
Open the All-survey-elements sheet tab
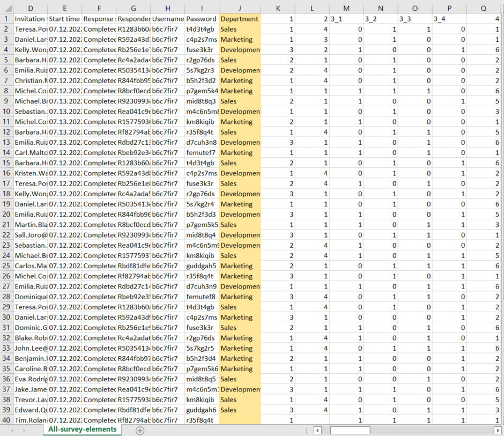coord(82,430)
